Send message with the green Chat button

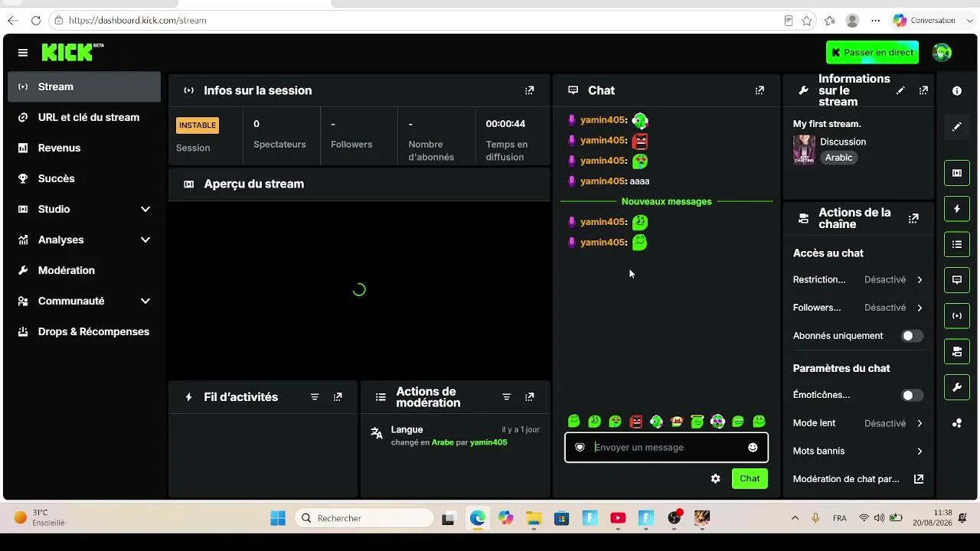click(x=750, y=479)
